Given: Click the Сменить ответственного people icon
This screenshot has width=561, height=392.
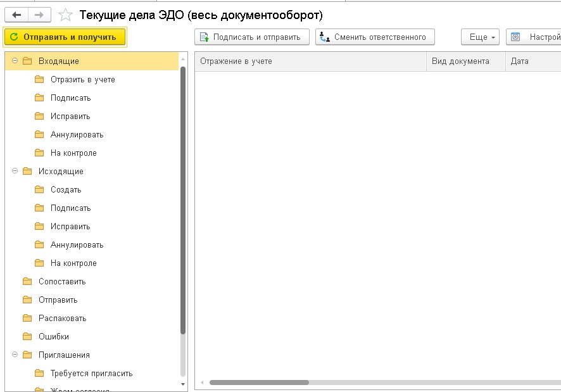Looking at the screenshot, I should coord(325,37).
